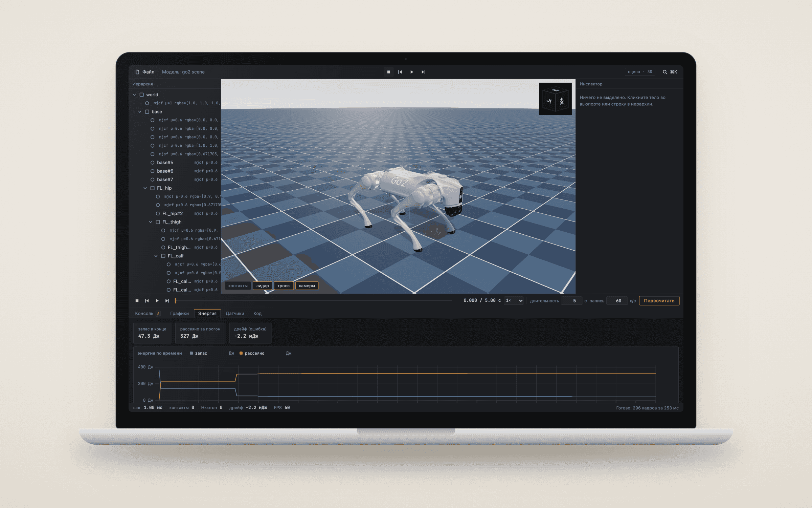Collapse the FL_thigh tree node
The image size is (812, 508).
pos(151,222)
